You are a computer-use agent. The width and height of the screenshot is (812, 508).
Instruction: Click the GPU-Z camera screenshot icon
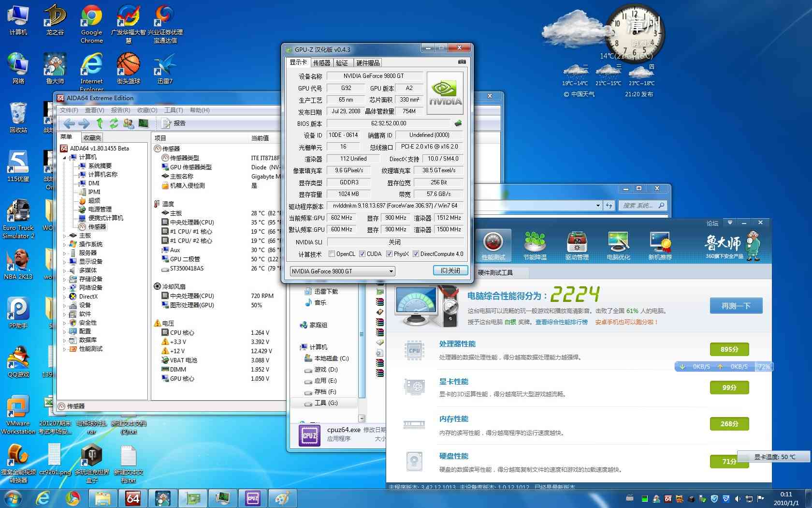pyautogui.click(x=462, y=62)
